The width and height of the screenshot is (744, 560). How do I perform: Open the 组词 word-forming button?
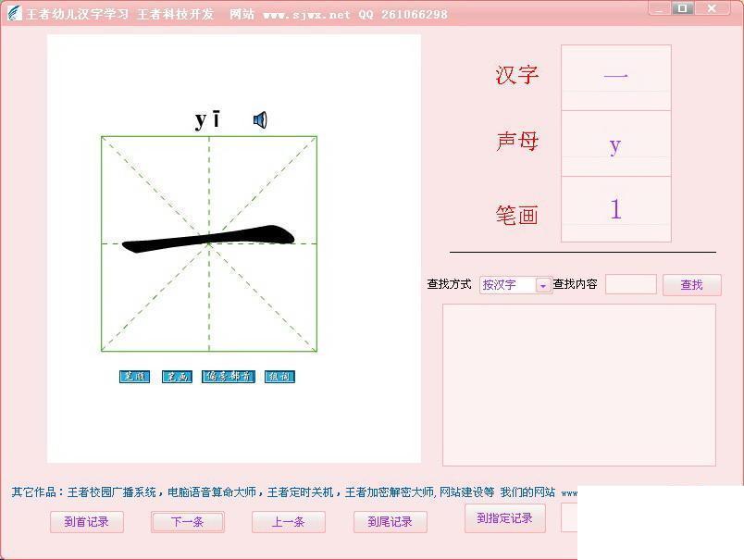279,377
